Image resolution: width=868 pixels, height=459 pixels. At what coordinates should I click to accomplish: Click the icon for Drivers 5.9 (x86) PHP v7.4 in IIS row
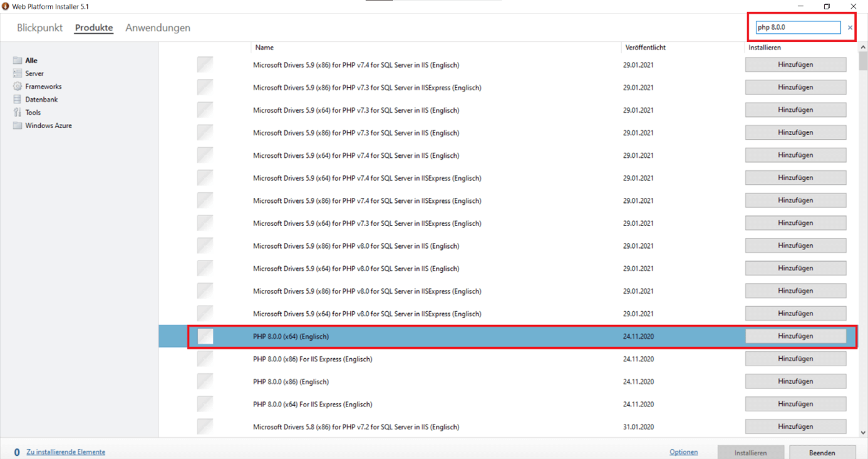click(205, 64)
